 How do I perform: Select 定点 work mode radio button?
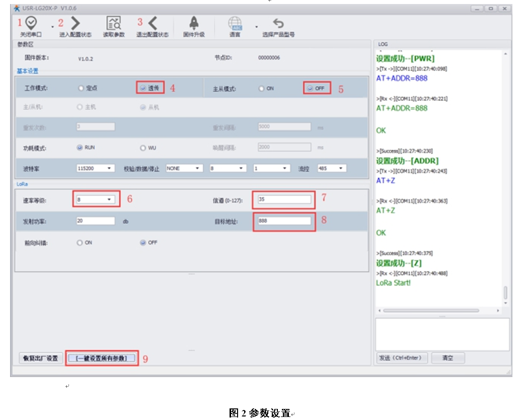(x=81, y=88)
